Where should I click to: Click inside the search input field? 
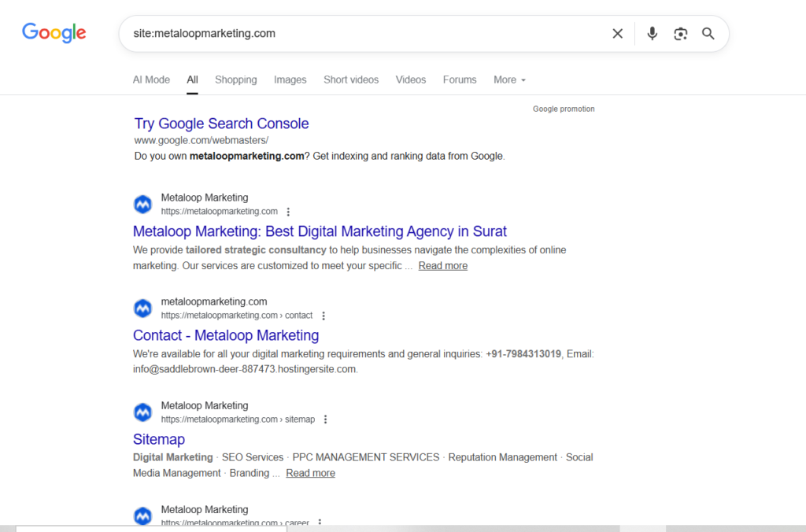[354, 34]
